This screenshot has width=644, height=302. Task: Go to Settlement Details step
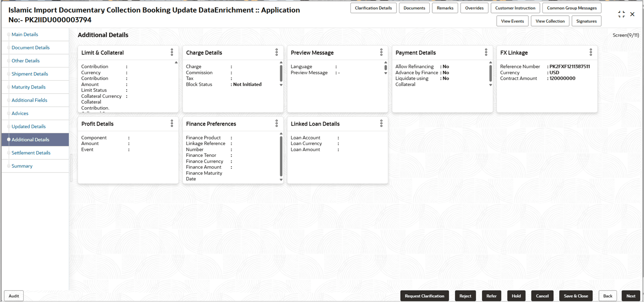[31, 153]
